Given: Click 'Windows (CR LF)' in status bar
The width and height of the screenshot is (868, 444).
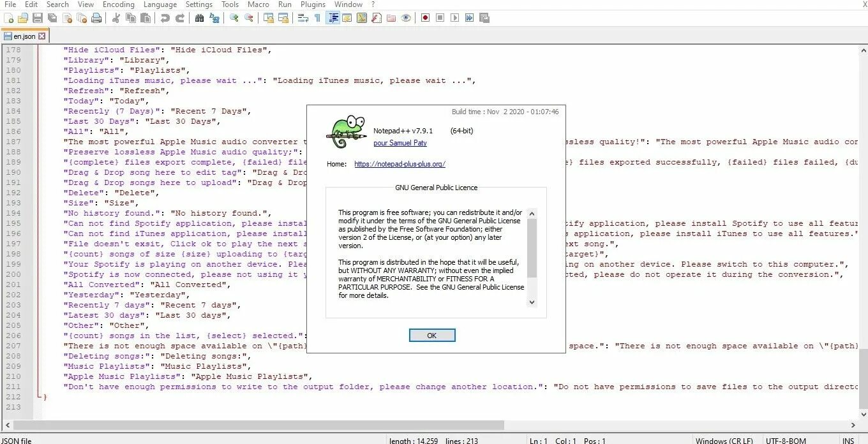Looking at the screenshot, I should [724, 441].
